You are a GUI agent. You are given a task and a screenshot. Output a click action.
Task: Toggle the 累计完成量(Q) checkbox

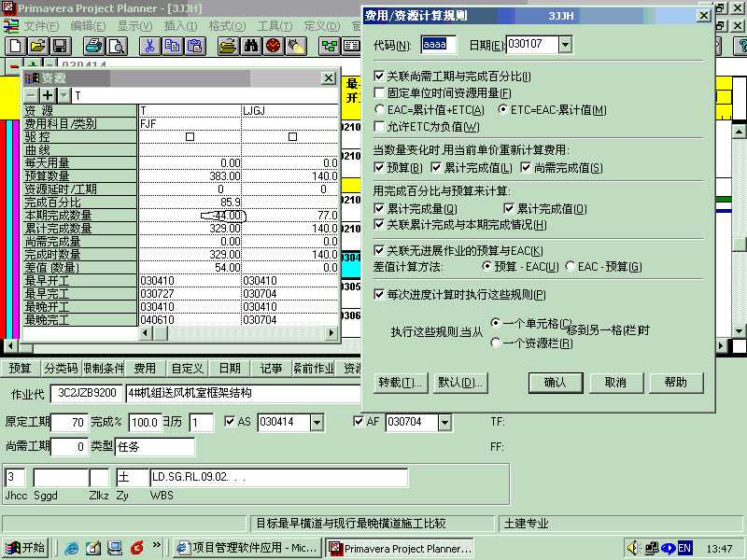379,208
